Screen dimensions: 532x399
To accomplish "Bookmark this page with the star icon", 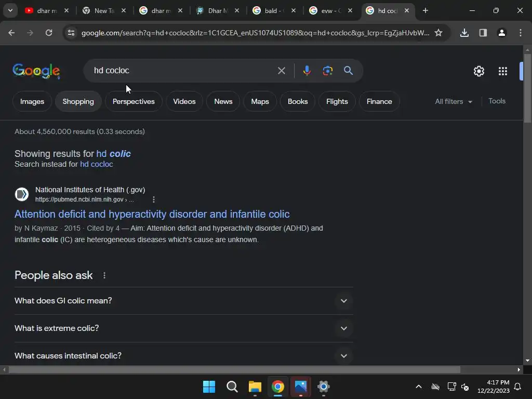I will pyautogui.click(x=438, y=33).
